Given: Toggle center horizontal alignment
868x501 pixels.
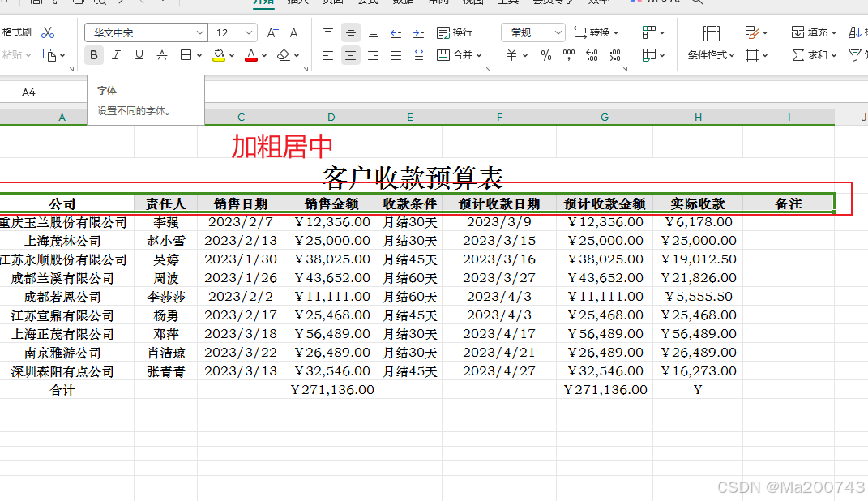Looking at the screenshot, I should pos(350,55).
